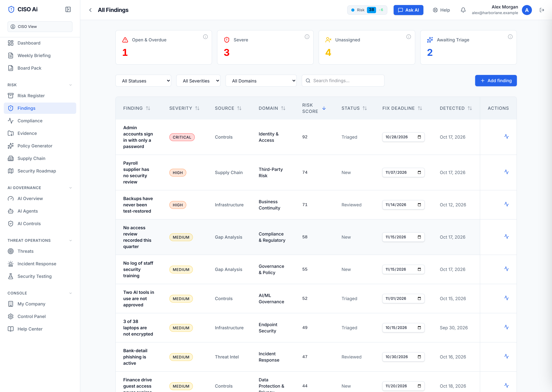This screenshot has height=392, width=552.
Task: Open activity action for the Two AI tools finding
Action: 506,298
